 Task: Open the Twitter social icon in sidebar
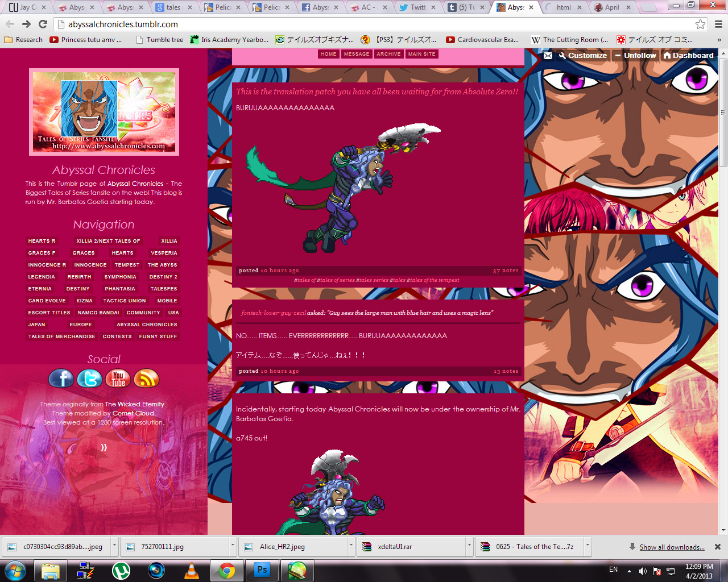coord(89,379)
